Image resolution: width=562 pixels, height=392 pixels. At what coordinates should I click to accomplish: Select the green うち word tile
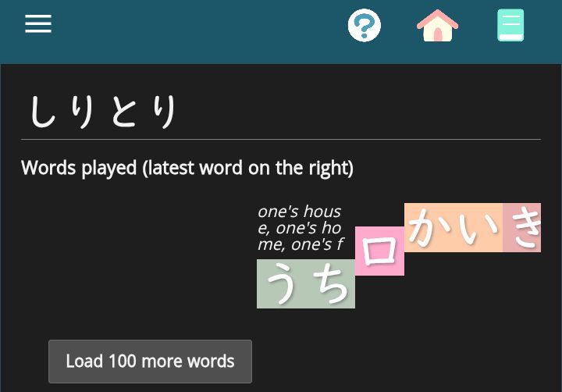(305, 284)
